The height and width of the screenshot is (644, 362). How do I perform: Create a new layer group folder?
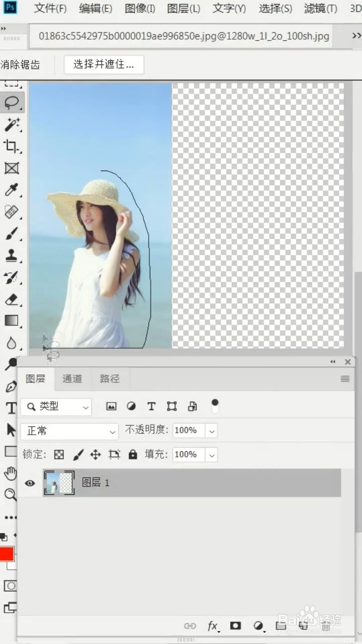click(281, 626)
